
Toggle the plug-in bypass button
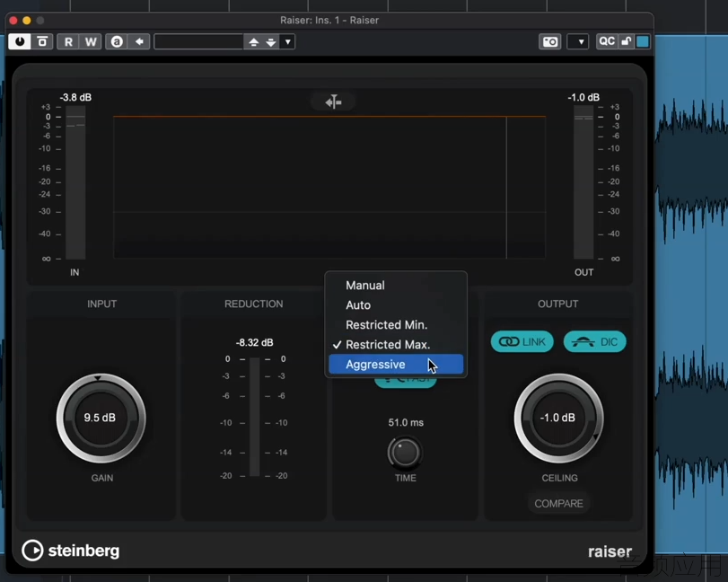42,42
